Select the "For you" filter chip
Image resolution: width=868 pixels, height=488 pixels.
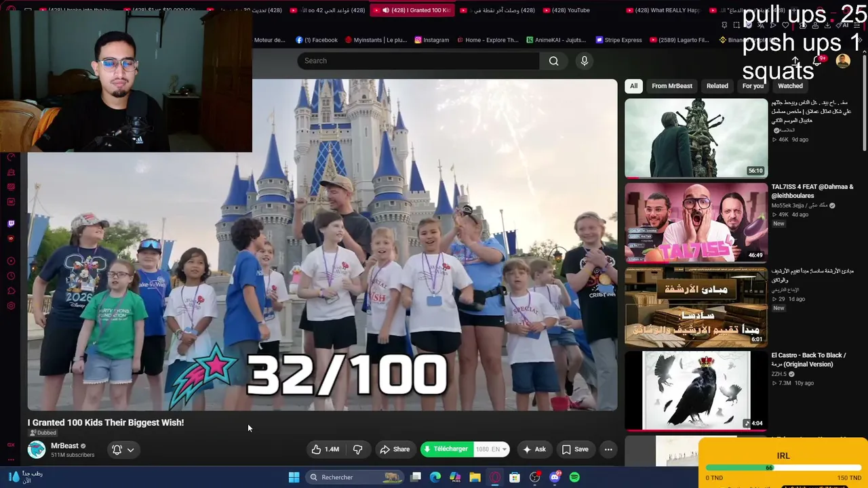[753, 86]
